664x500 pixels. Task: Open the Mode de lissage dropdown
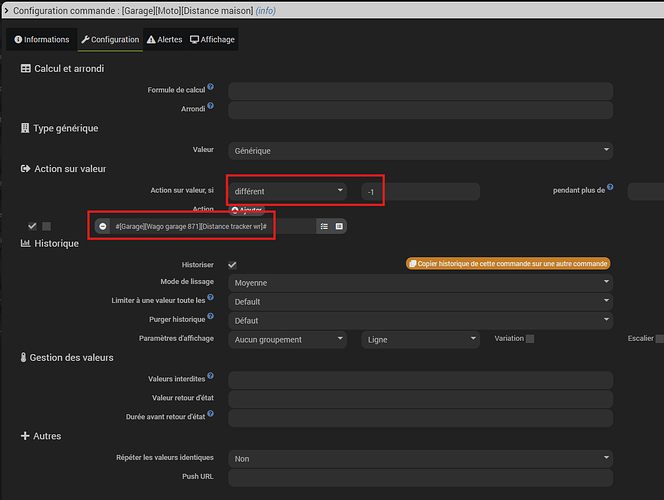(420, 283)
